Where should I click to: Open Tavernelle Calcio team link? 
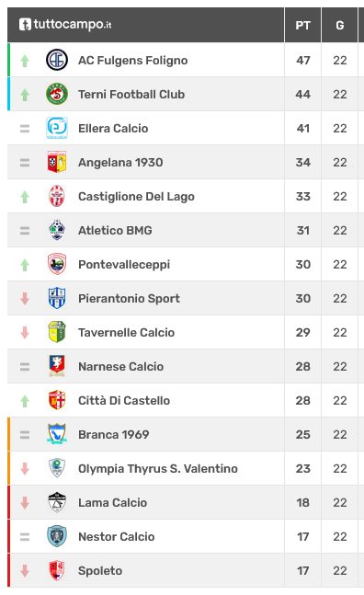(126, 332)
